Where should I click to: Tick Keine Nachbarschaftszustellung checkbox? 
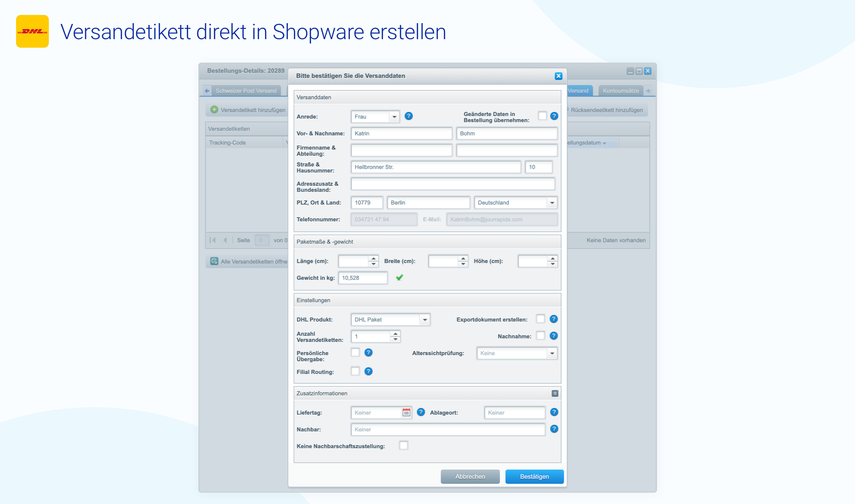403,446
